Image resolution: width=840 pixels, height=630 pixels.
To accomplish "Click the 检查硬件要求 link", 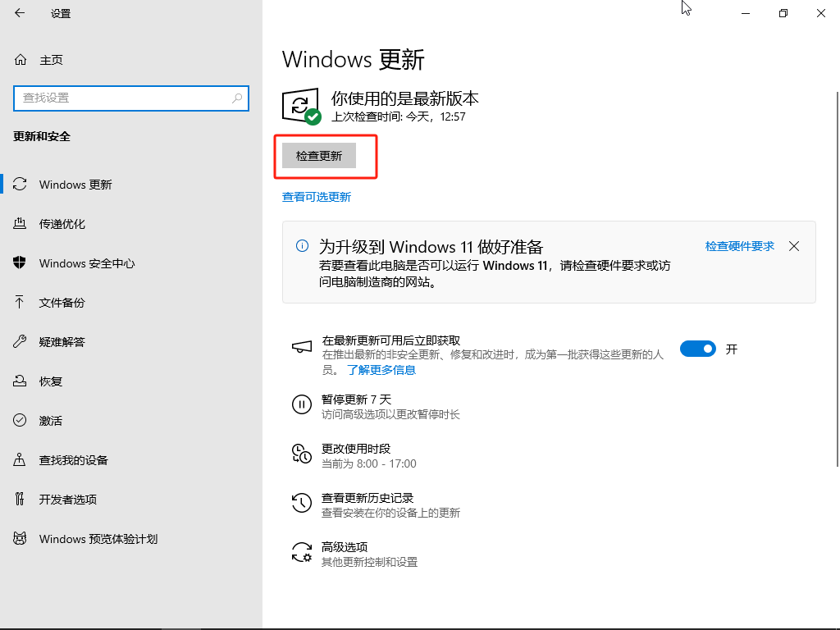I will click(737, 245).
